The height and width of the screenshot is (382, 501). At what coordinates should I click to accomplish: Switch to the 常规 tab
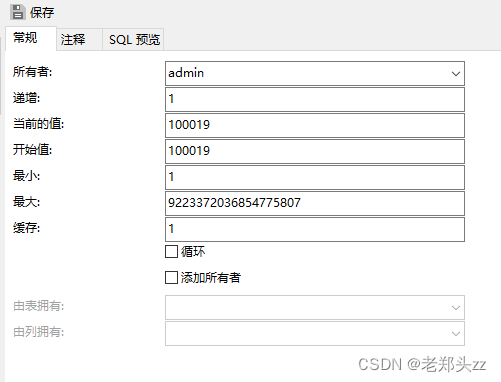tap(31, 38)
